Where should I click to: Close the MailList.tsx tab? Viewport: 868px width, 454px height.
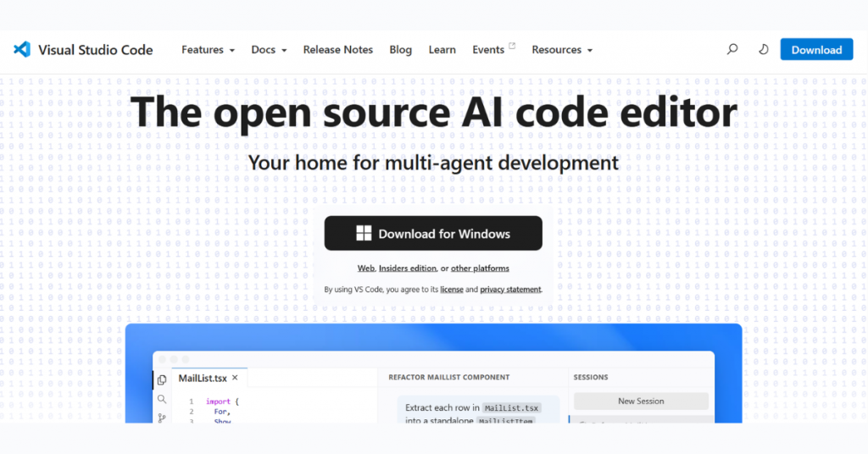pyautogui.click(x=235, y=378)
